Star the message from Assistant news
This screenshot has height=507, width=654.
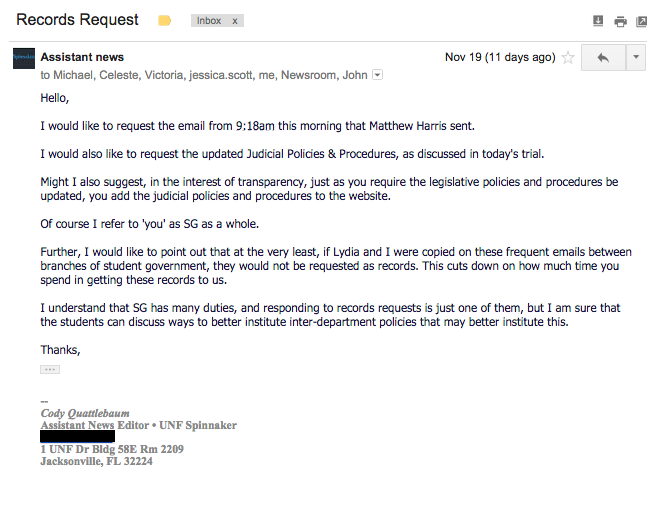568,57
